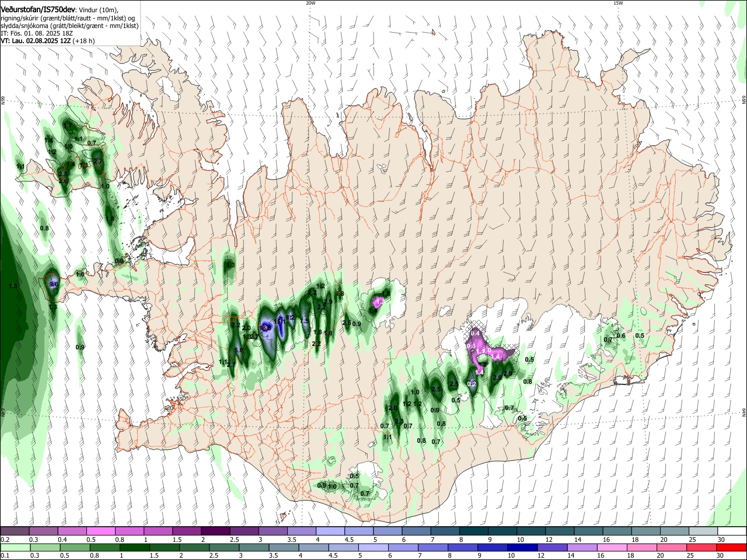The image size is (747, 560).
Task: Pick the white 30 swatch in top legend
Action: coord(732,531)
